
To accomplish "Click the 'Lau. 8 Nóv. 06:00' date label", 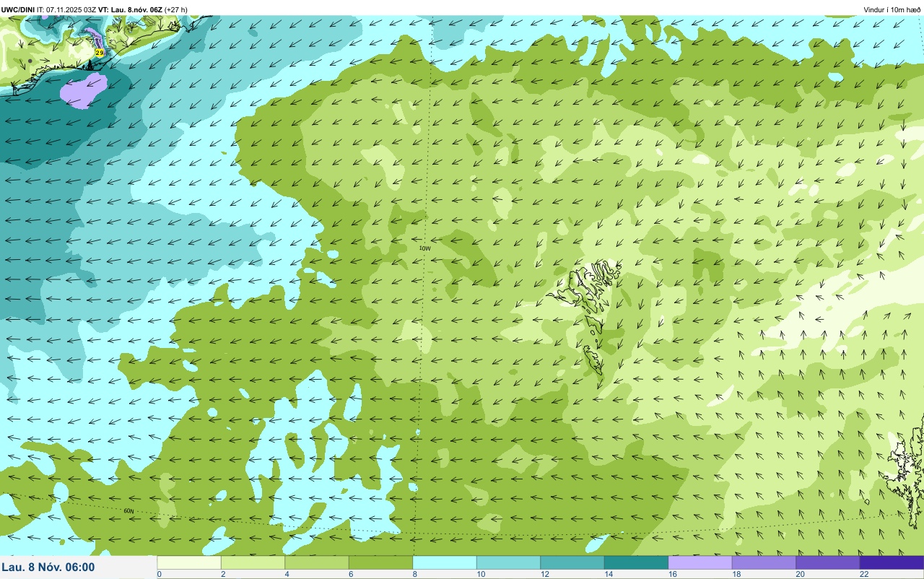I will click(x=48, y=567).
